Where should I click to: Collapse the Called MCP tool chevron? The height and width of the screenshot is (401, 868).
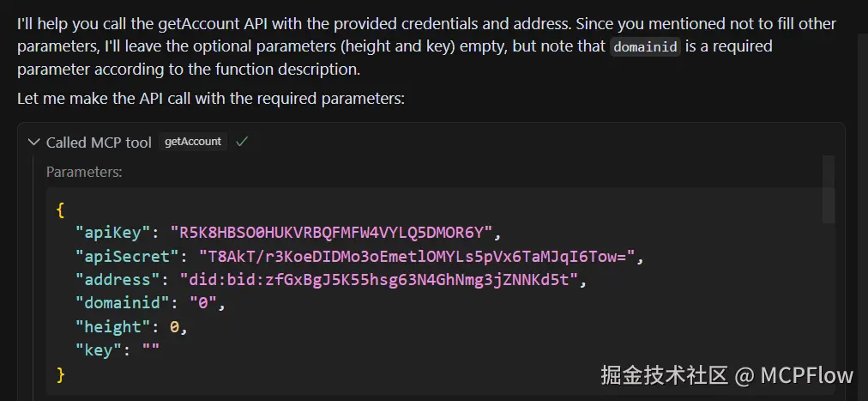coord(33,143)
